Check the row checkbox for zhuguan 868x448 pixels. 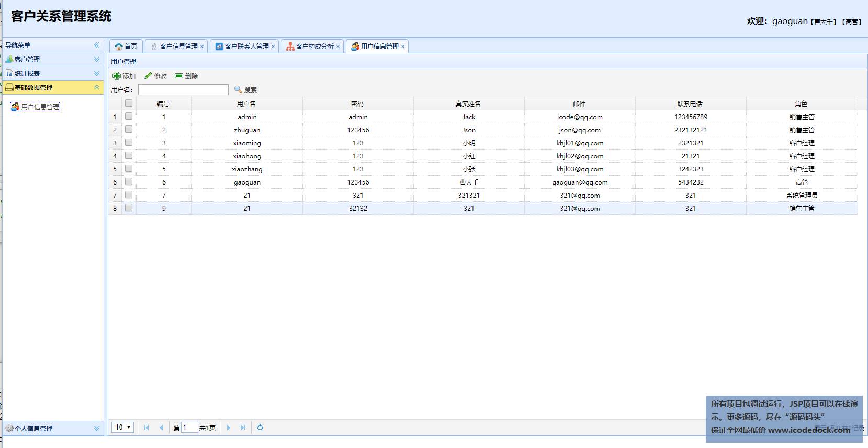click(x=129, y=129)
